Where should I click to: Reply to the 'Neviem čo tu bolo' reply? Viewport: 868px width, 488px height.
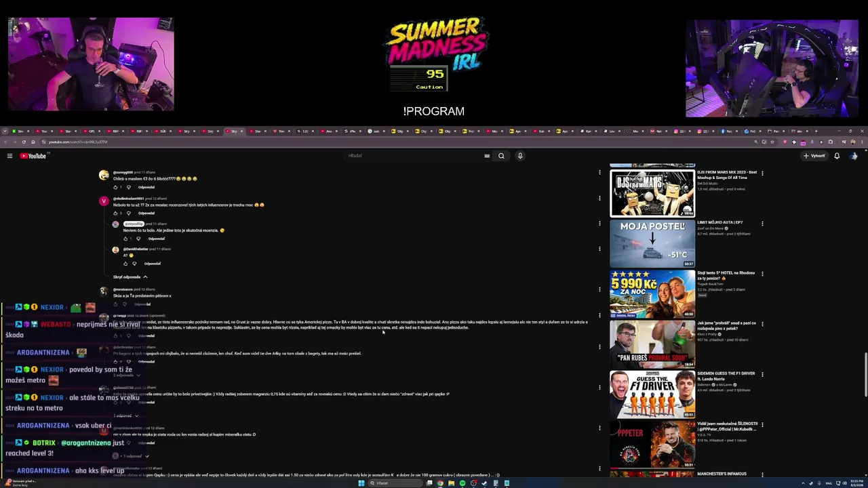pos(157,239)
